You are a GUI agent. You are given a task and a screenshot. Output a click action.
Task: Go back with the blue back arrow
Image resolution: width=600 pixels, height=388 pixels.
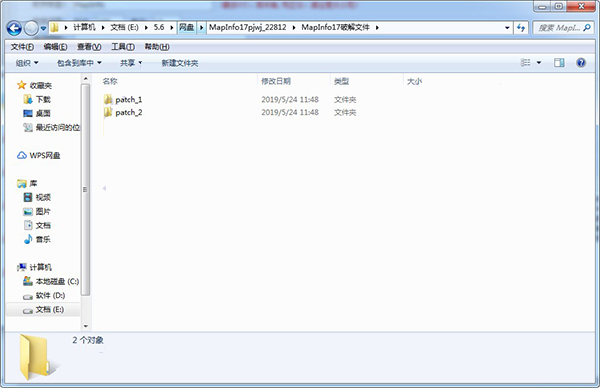14,28
